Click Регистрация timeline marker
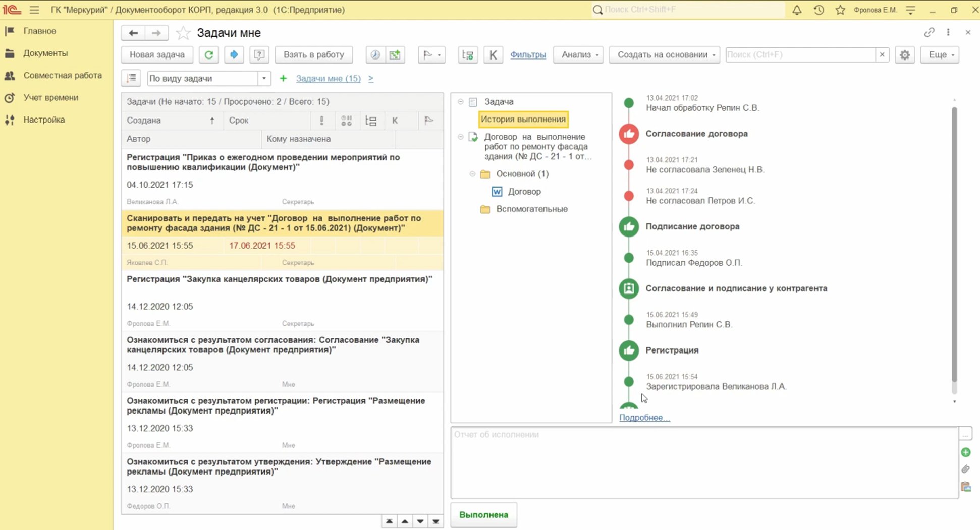980x530 pixels. [x=629, y=350]
